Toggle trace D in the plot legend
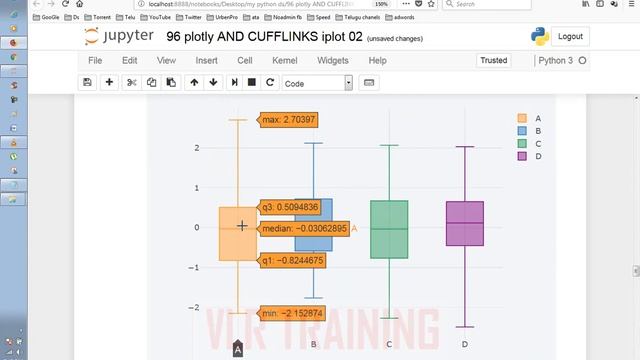640x360 pixels. coord(529,156)
